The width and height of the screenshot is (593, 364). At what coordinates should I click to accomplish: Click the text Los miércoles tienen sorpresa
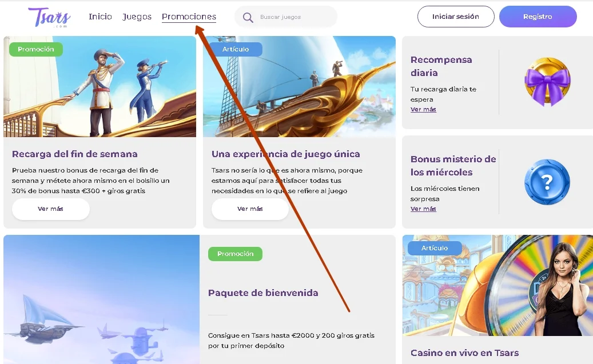445,194
